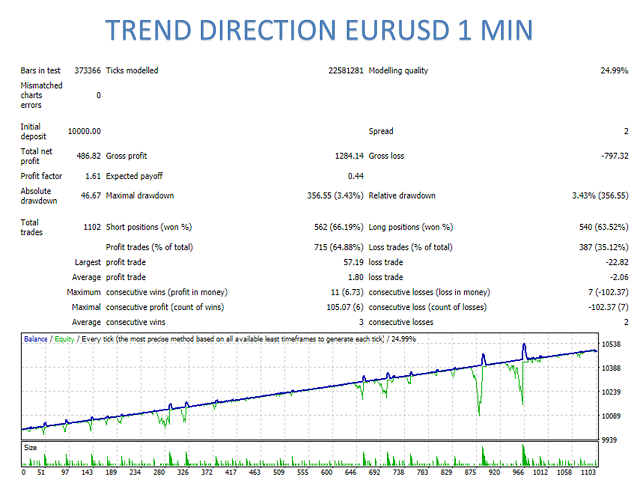Click the 51 mark on trade axis
Screen dimensions: 640x480
point(41,472)
